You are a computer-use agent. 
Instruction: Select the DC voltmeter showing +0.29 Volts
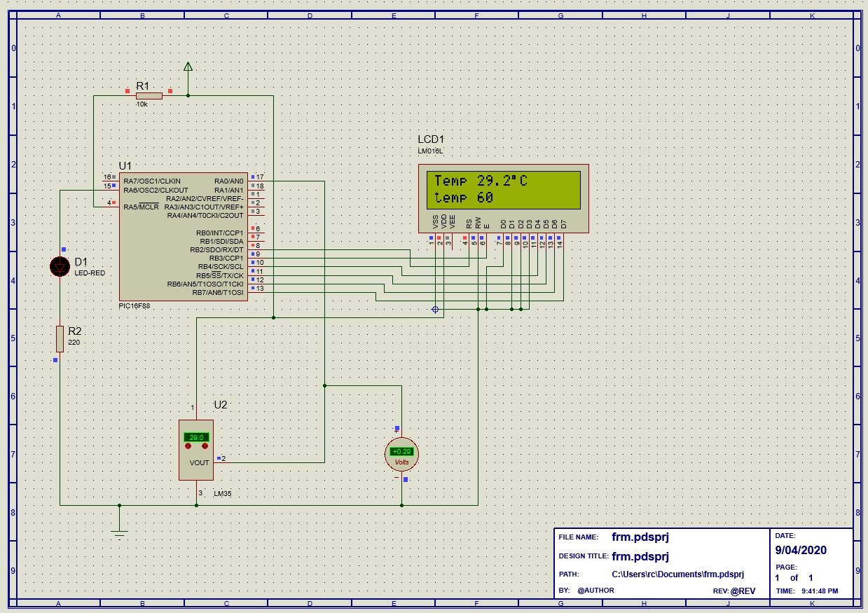pos(401,454)
